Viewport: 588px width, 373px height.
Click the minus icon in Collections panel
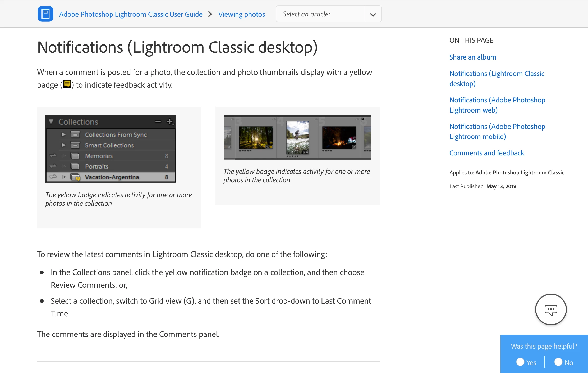pyautogui.click(x=158, y=122)
